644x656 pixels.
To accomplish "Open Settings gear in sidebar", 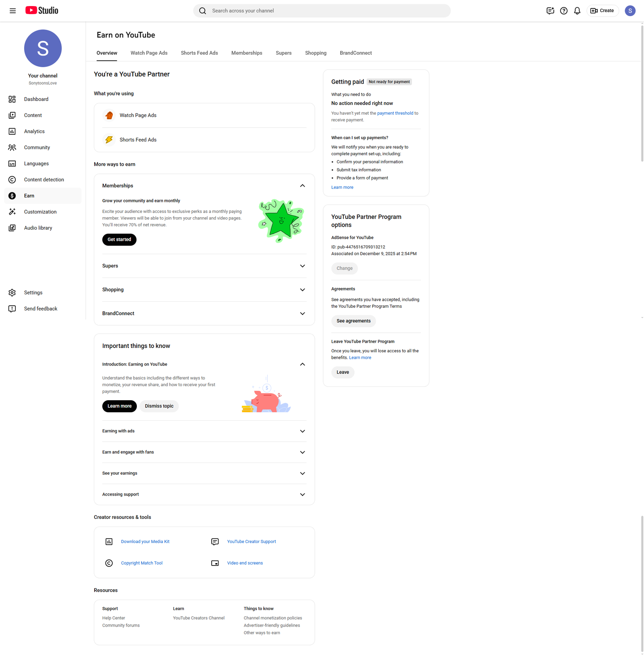I will (x=33, y=293).
